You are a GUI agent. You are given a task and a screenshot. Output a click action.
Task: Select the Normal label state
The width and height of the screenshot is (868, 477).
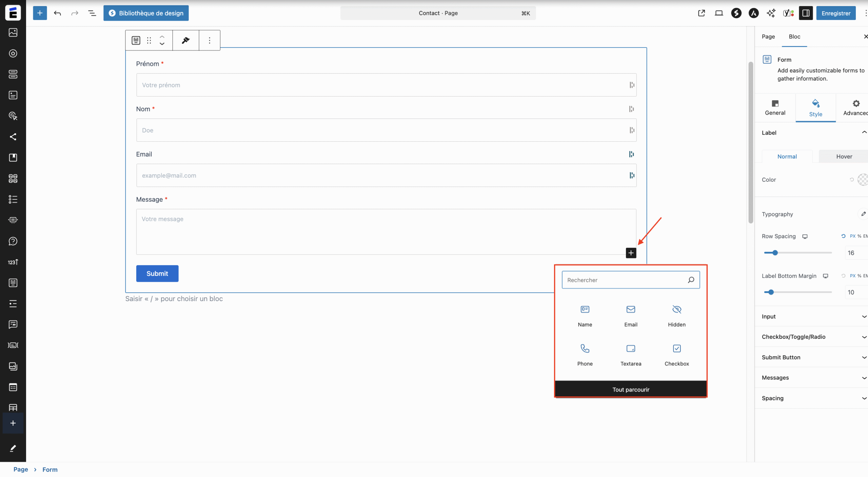tap(787, 157)
